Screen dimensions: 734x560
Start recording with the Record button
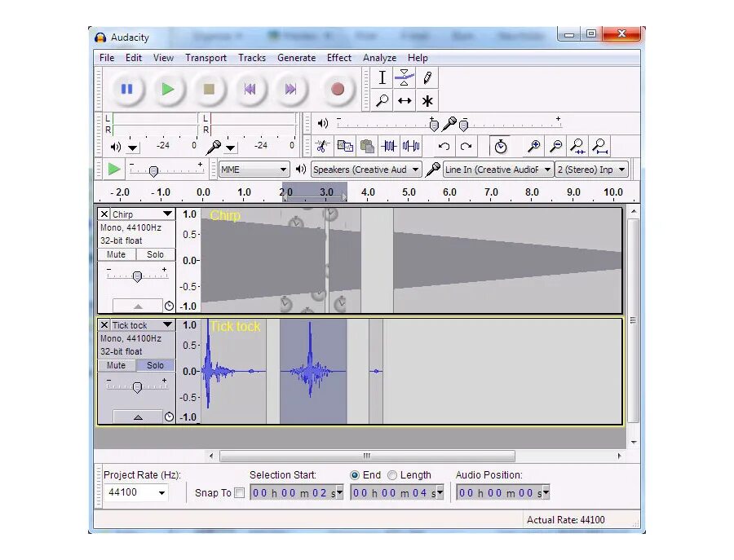(338, 89)
